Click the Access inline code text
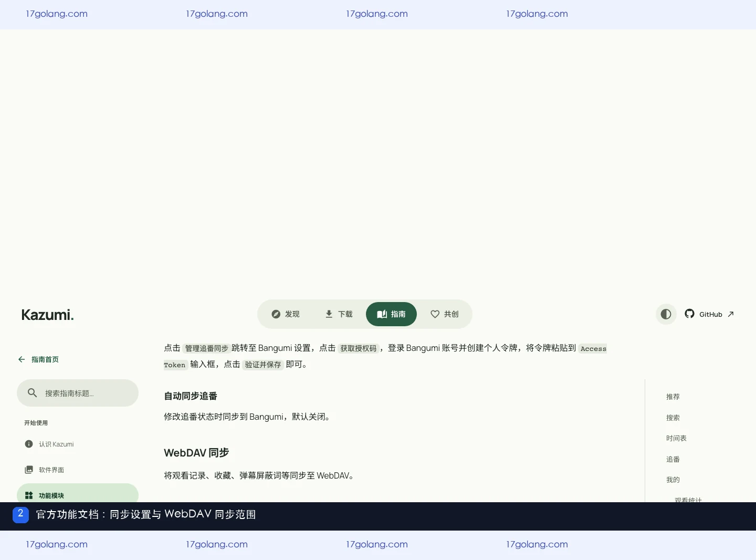756x560 pixels. (593, 348)
